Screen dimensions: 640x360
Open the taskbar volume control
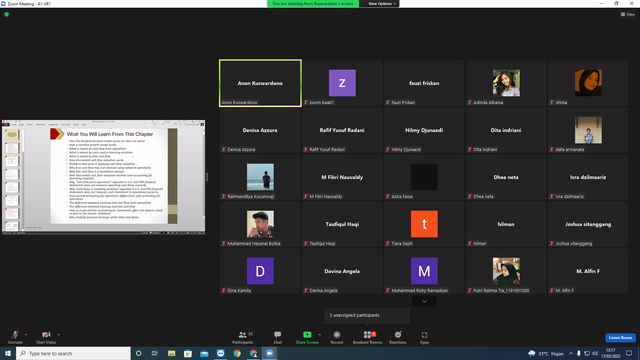pos(595,353)
